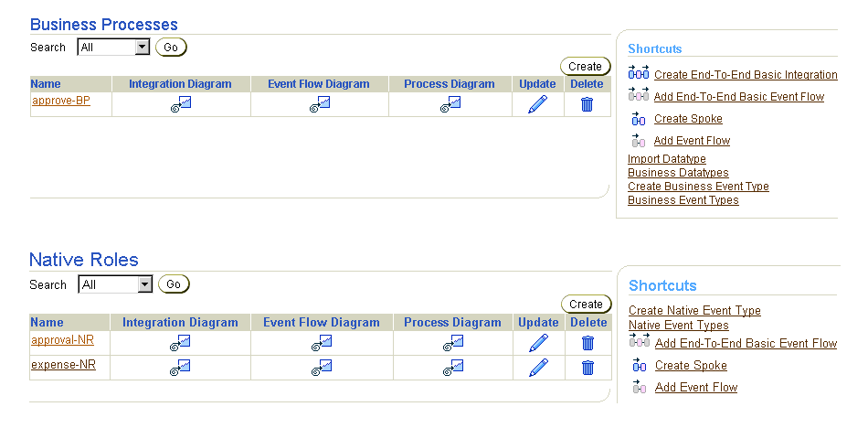
Task: Open the approve-BP business process link
Action: pos(61,101)
